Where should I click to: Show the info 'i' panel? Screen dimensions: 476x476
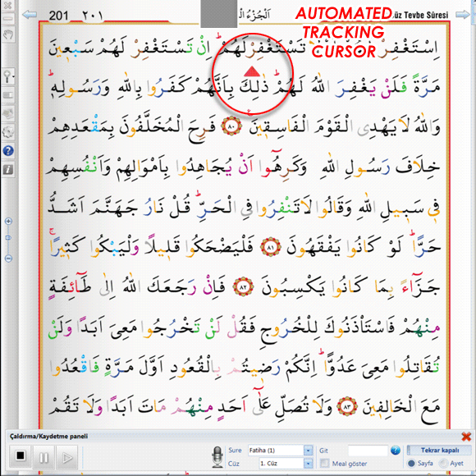(x=8, y=169)
